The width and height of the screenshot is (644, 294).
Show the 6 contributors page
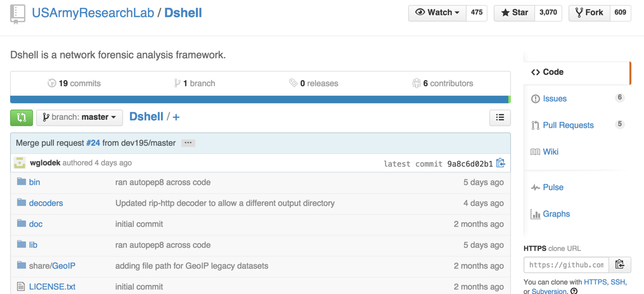point(448,83)
